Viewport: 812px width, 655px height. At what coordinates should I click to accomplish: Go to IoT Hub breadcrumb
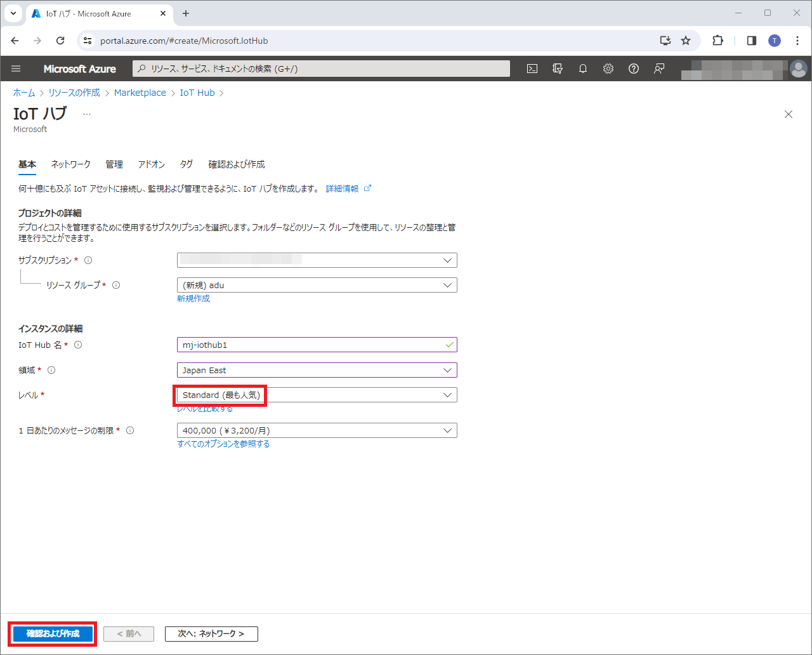[197, 93]
